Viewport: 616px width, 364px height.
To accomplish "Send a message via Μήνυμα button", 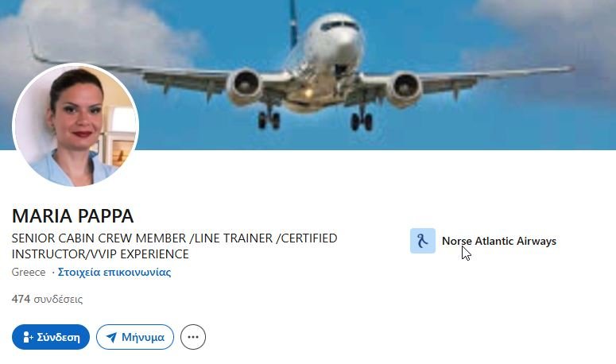I will pos(135,337).
